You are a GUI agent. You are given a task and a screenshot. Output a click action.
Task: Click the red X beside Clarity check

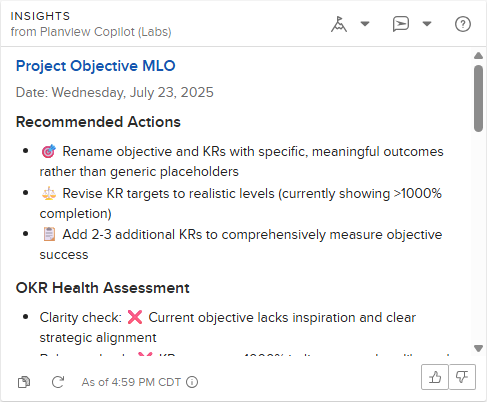[x=135, y=317]
